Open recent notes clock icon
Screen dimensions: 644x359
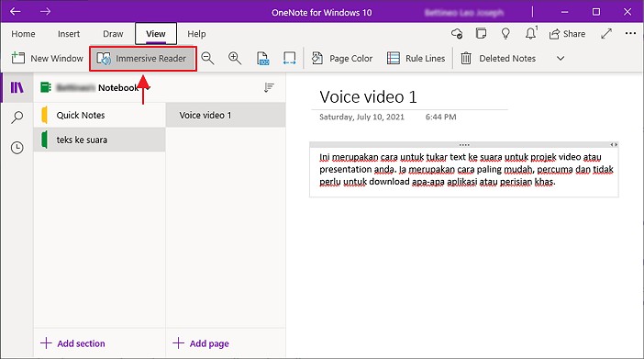[17, 148]
